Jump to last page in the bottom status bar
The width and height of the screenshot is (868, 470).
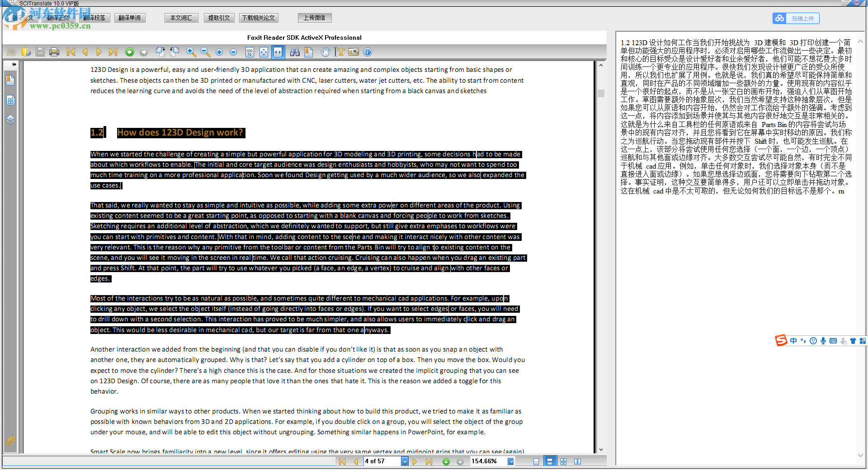(x=429, y=462)
